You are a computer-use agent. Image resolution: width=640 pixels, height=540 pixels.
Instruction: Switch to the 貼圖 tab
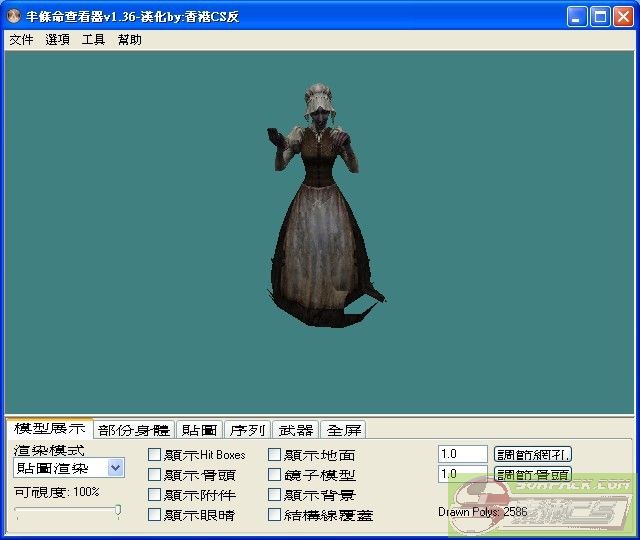pos(199,430)
